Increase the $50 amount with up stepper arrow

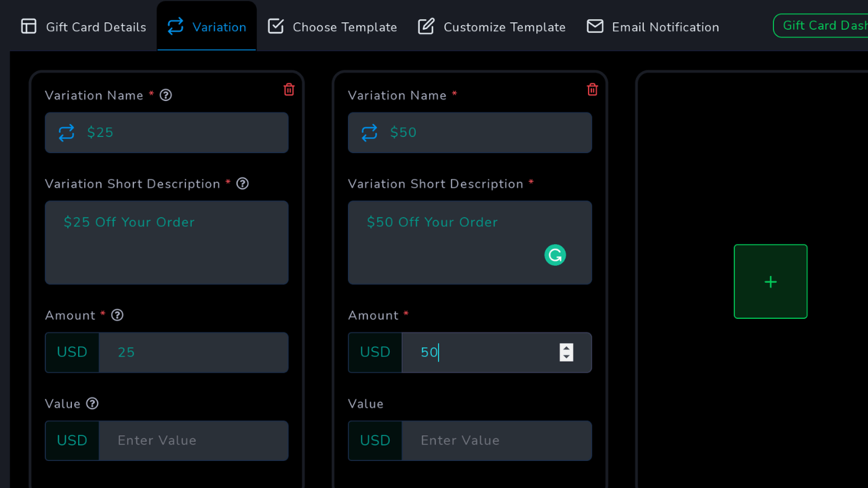(x=566, y=348)
